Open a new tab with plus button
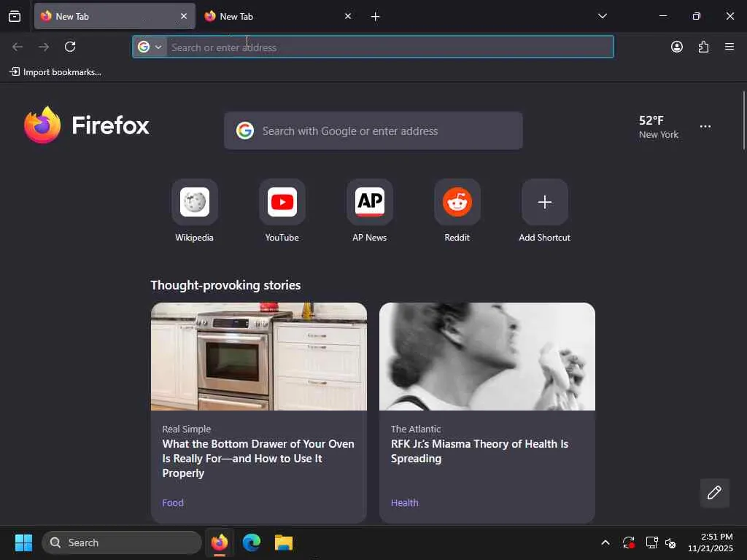The height and width of the screenshot is (560, 747). (376, 17)
